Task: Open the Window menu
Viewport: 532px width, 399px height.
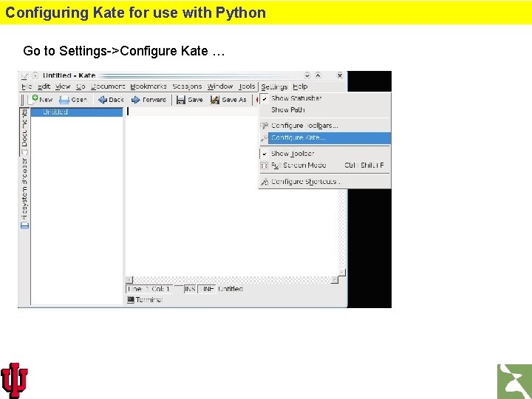Action: (x=220, y=86)
